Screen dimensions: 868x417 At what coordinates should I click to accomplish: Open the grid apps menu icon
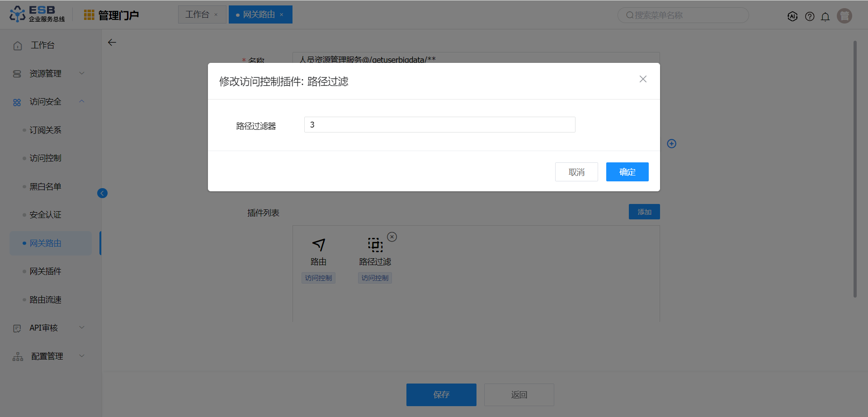(x=89, y=15)
